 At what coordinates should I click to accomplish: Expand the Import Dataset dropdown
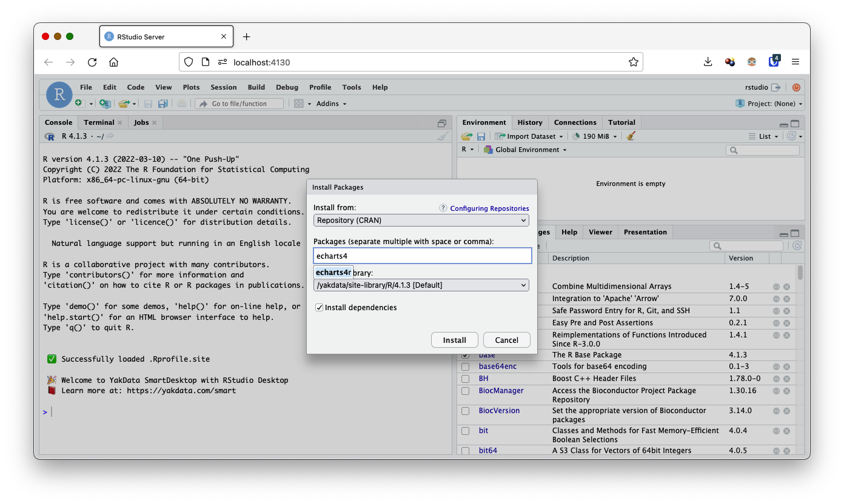(x=529, y=136)
